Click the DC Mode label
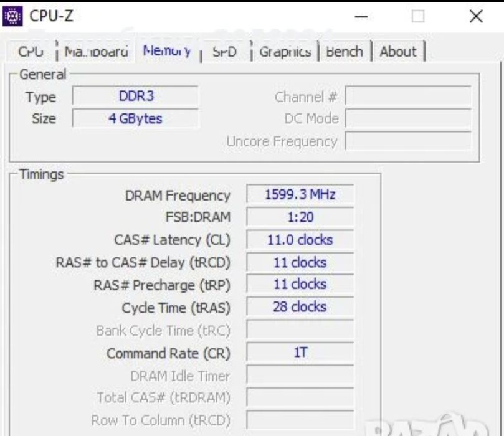Viewport: 504px width, 436px height. click(311, 118)
